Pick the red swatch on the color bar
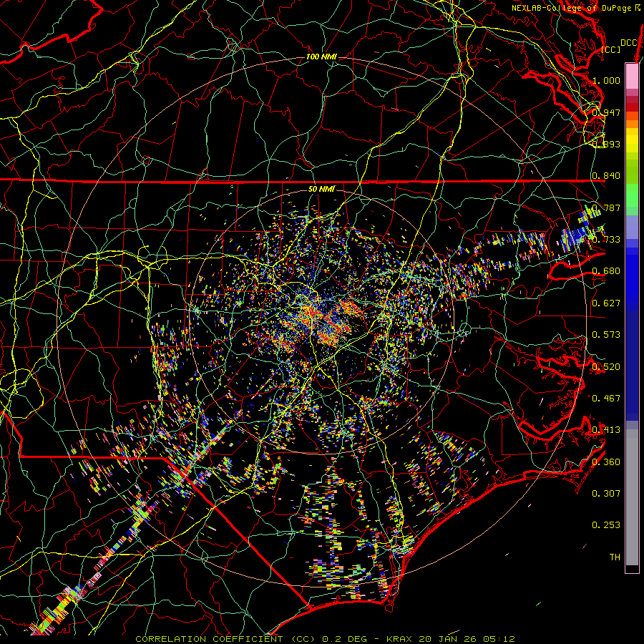 [632, 107]
